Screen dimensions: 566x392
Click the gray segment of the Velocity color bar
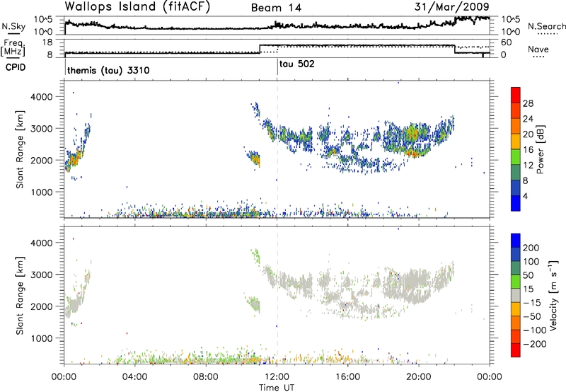pyautogui.click(x=516, y=296)
